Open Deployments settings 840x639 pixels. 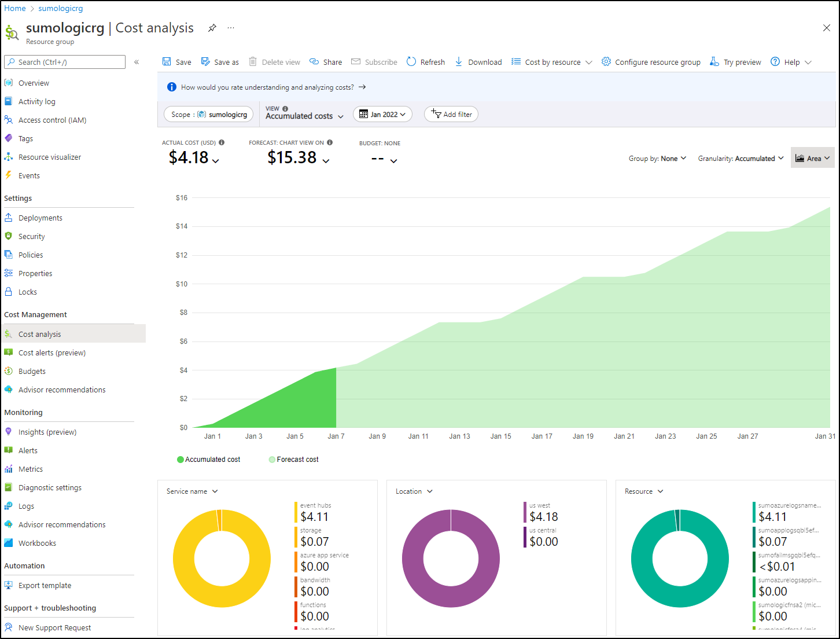click(x=40, y=218)
